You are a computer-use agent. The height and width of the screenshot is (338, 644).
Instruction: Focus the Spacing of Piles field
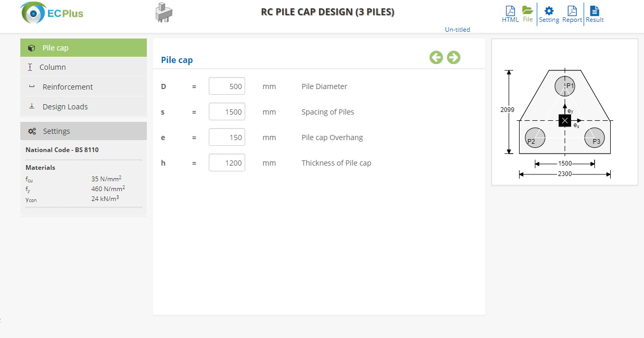click(227, 112)
